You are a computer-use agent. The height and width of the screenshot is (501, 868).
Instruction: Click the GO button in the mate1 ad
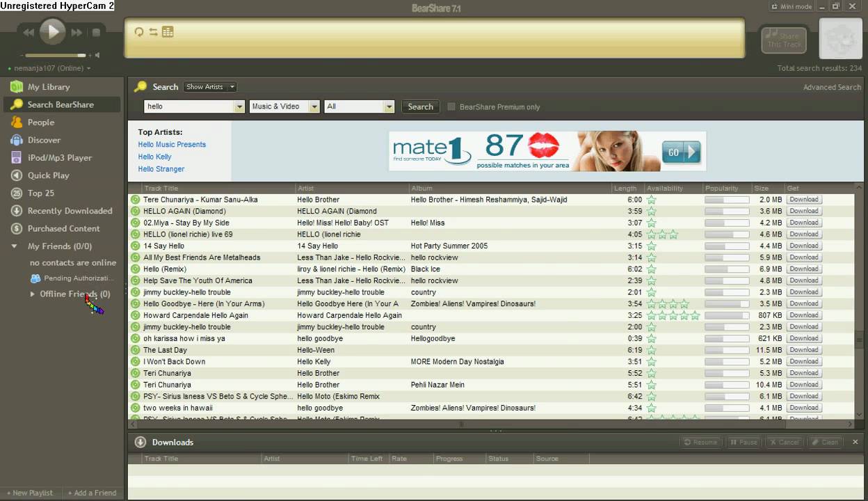(x=681, y=152)
